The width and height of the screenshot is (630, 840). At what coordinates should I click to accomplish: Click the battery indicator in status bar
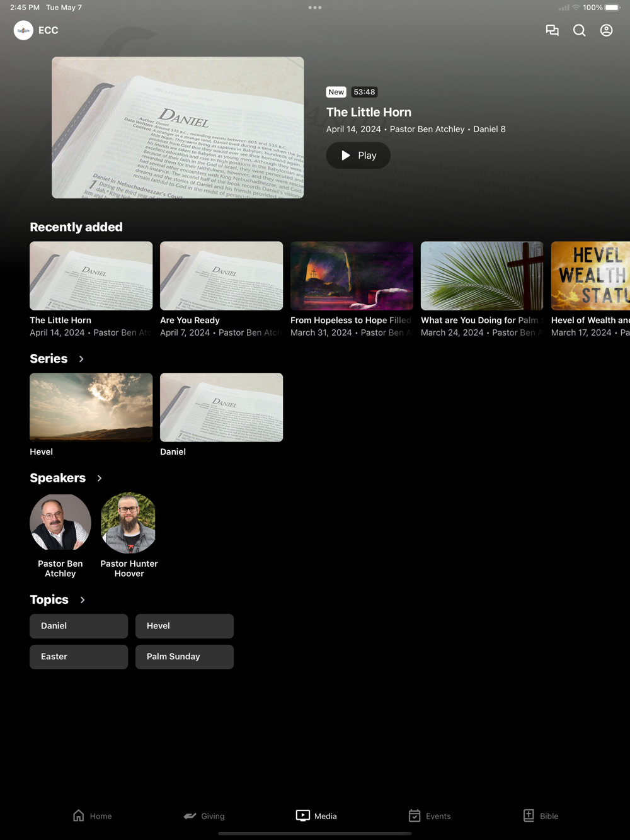(612, 8)
